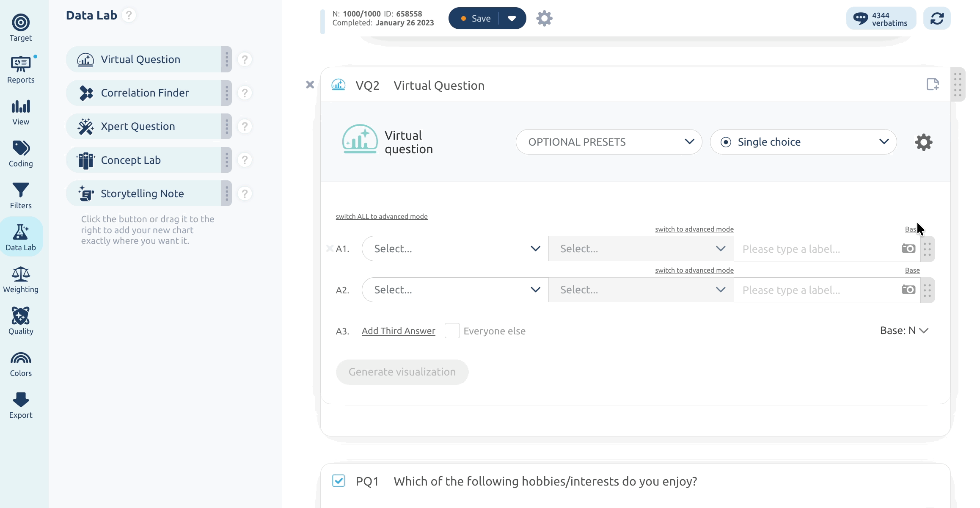Open the Virtual question settings gear
The image size is (980, 508).
[924, 142]
